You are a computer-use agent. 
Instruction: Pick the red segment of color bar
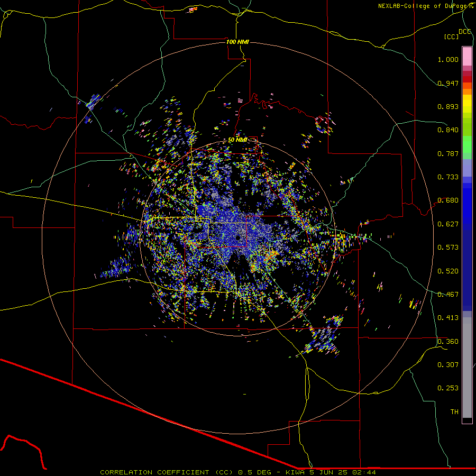tap(467, 79)
